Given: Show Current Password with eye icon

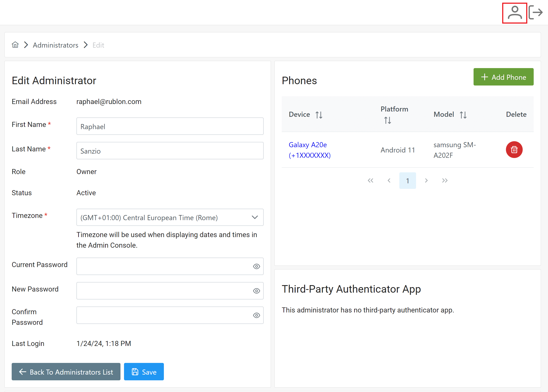Looking at the screenshot, I should pyautogui.click(x=256, y=266).
